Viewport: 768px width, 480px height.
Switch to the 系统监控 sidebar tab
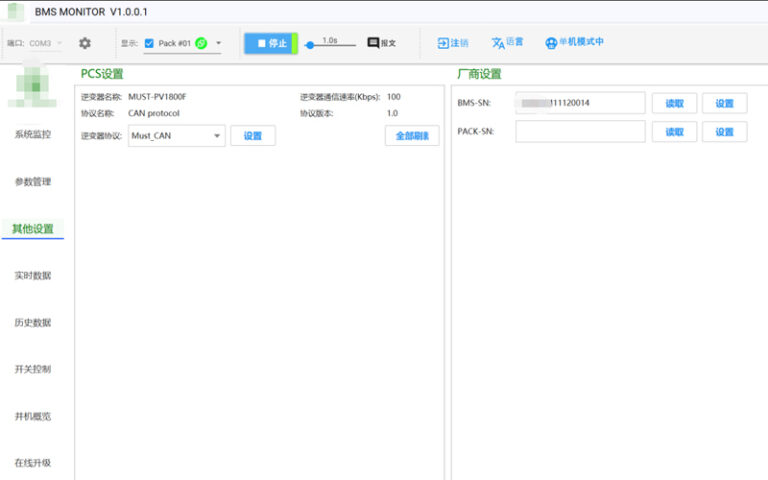33,134
